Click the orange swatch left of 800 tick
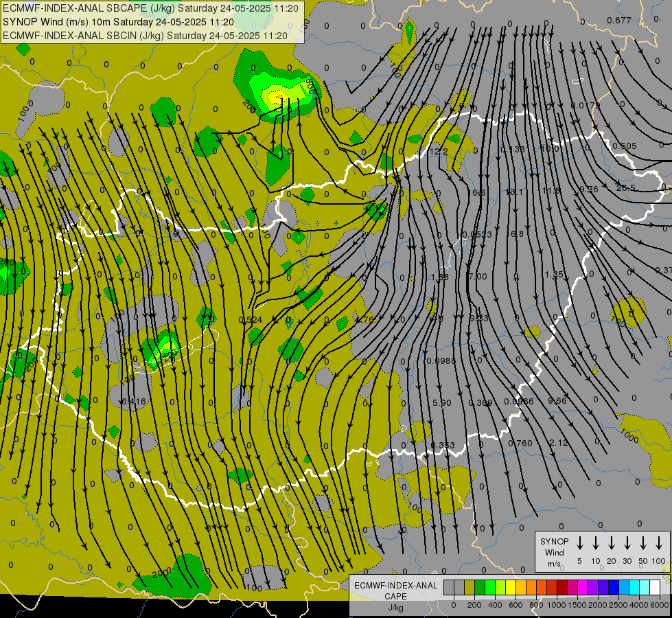Screen dimensions: 672x618 click(531, 587)
